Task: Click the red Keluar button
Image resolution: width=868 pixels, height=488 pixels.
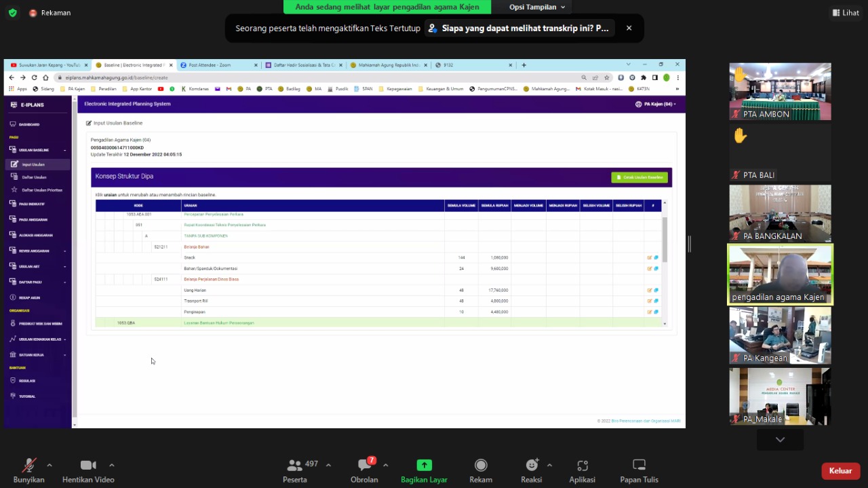Action: click(x=840, y=471)
